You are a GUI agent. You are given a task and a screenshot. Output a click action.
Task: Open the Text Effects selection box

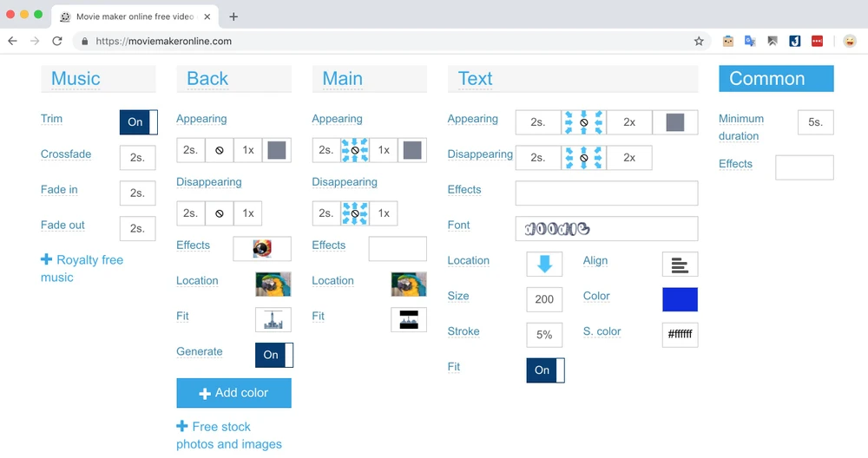(606, 193)
